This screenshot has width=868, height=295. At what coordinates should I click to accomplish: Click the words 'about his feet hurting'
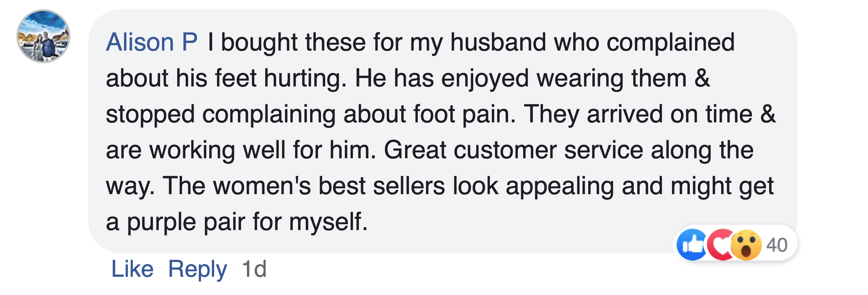point(226,78)
